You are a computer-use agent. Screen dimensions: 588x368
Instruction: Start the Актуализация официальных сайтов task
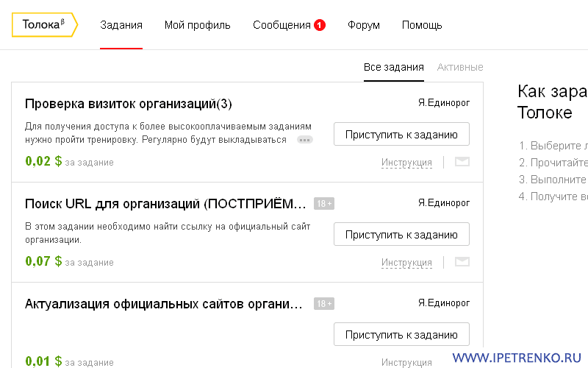[x=401, y=335]
